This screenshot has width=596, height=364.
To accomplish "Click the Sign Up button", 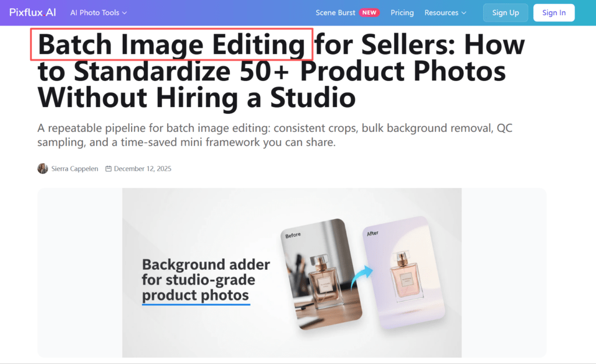I will point(506,13).
